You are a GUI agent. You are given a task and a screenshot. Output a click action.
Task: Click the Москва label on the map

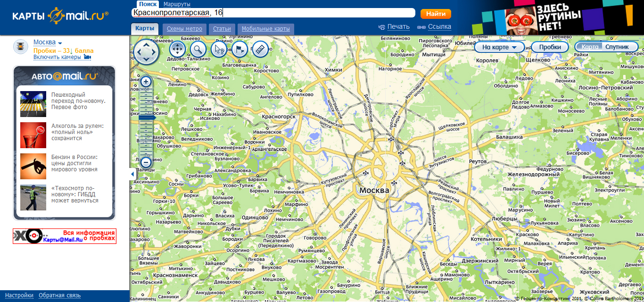[374, 191]
